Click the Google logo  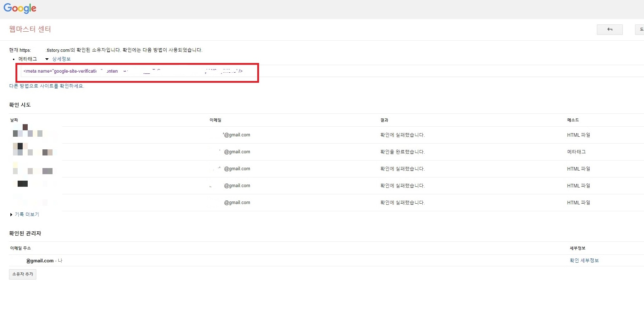point(20,8)
